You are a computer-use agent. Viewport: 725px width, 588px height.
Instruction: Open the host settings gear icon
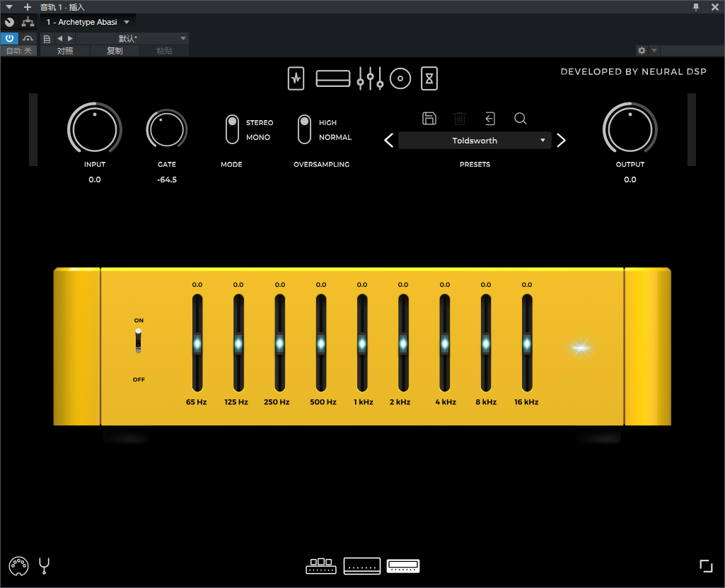pyautogui.click(x=642, y=50)
